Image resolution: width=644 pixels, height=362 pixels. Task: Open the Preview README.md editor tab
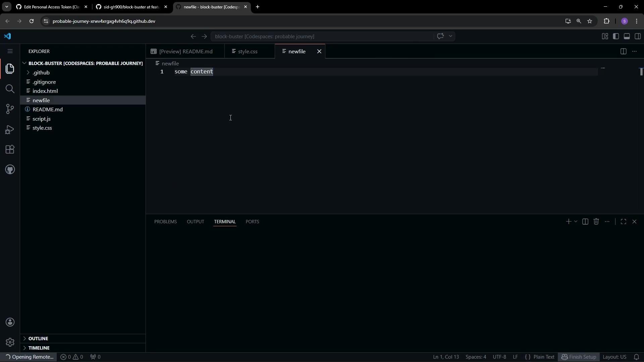pos(185,51)
